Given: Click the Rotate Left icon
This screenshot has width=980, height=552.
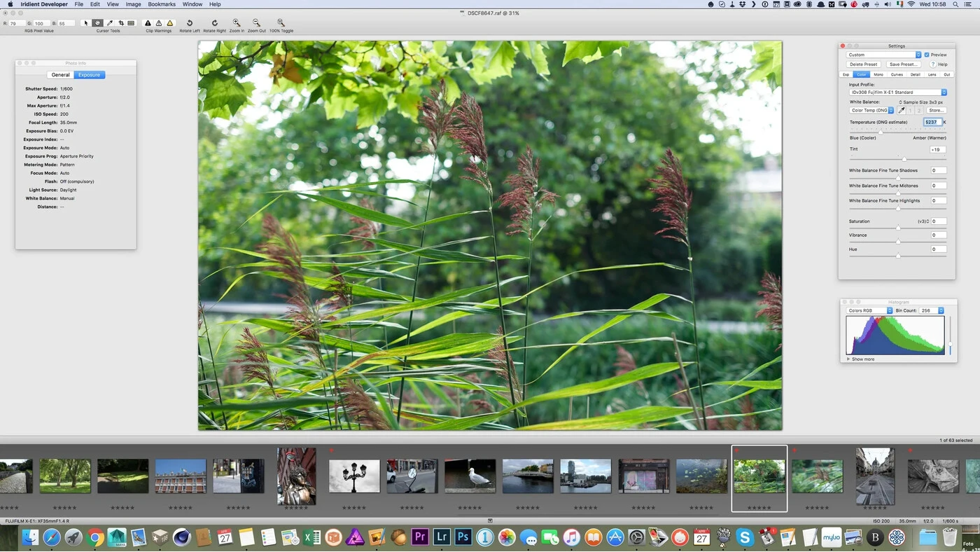Looking at the screenshot, I should pos(189,23).
